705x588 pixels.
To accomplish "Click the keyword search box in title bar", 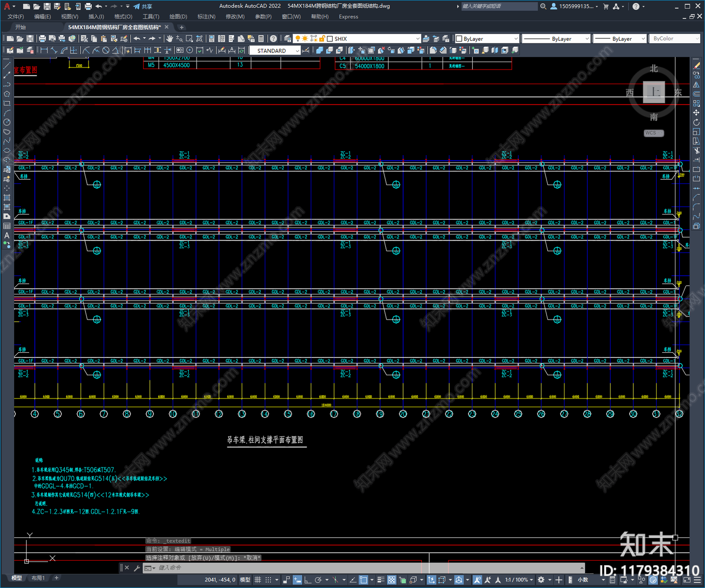I will pyautogui.click(x=499, y=6).
